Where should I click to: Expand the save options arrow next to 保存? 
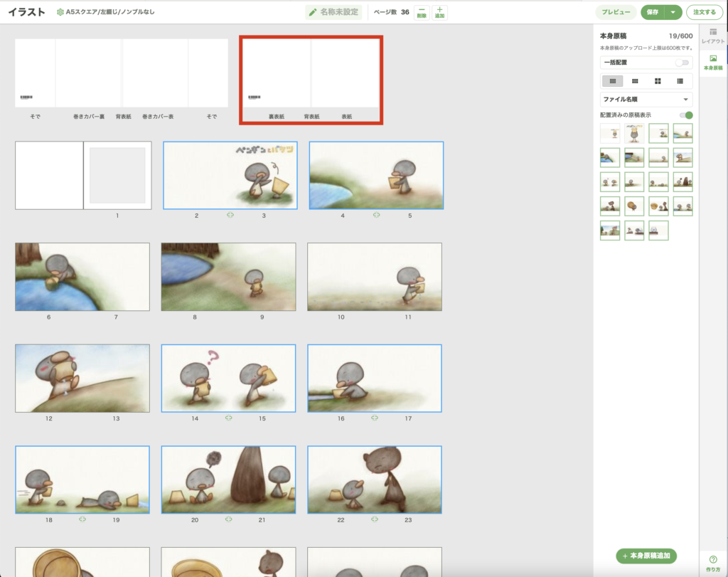[673, 12]
